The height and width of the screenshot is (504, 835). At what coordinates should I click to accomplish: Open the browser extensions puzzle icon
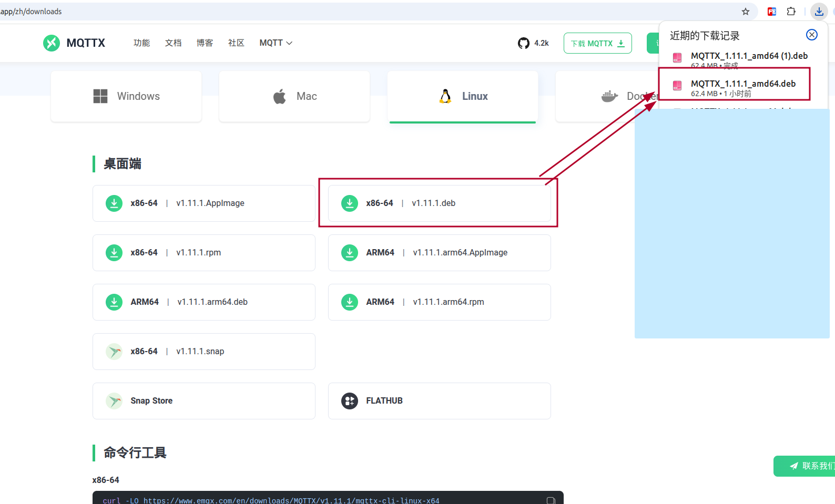(791, 12)
